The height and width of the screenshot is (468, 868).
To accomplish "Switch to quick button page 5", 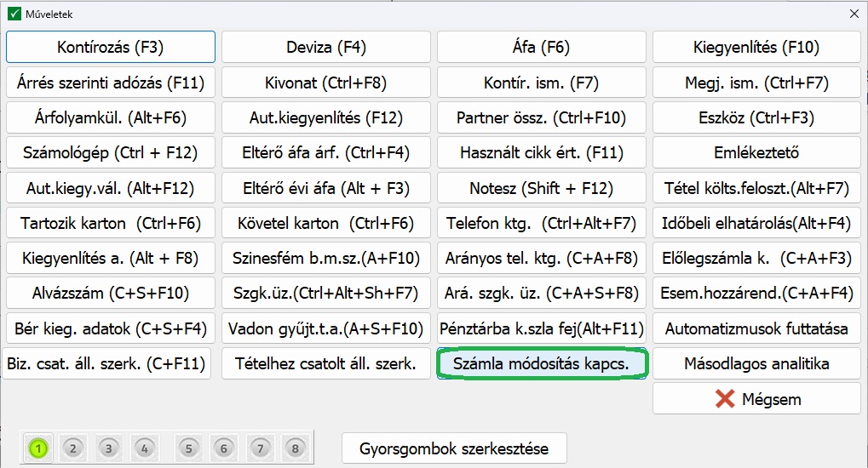I will point(189,448).
